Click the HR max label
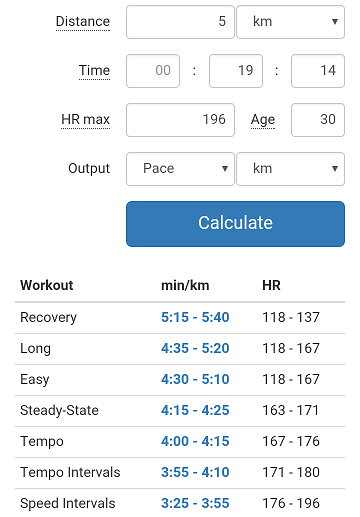Image resolution: width=360 pixels, height=517 pixels. 85,120
